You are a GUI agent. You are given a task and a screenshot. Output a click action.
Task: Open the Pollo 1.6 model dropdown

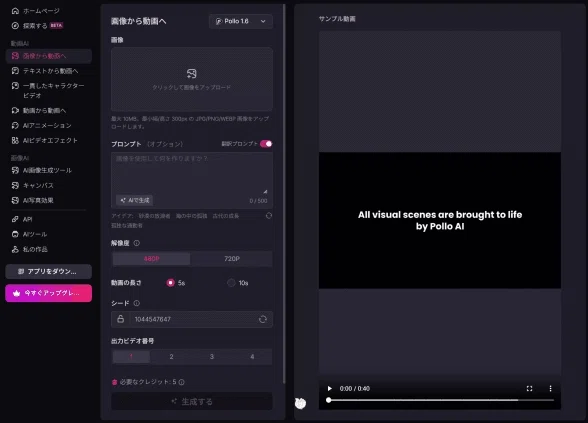point(241,21)
